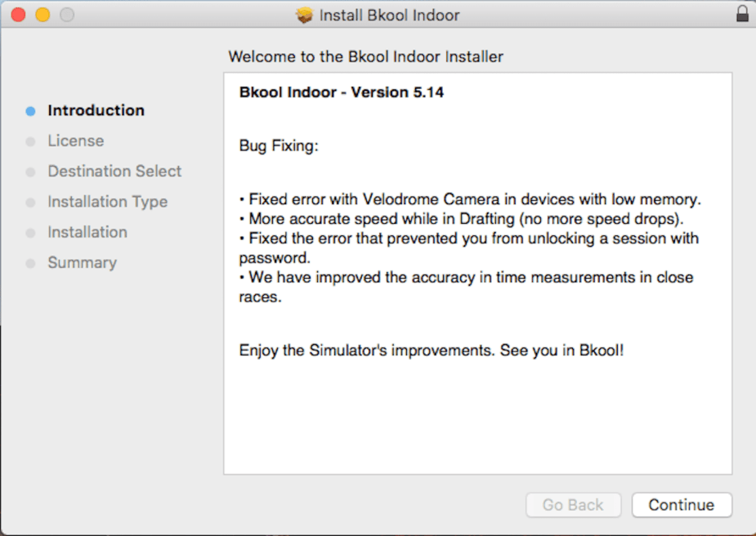The width and height of the screenshot is (756, 536).
Task: Click the package box icon in title bar
Action: 305,15
